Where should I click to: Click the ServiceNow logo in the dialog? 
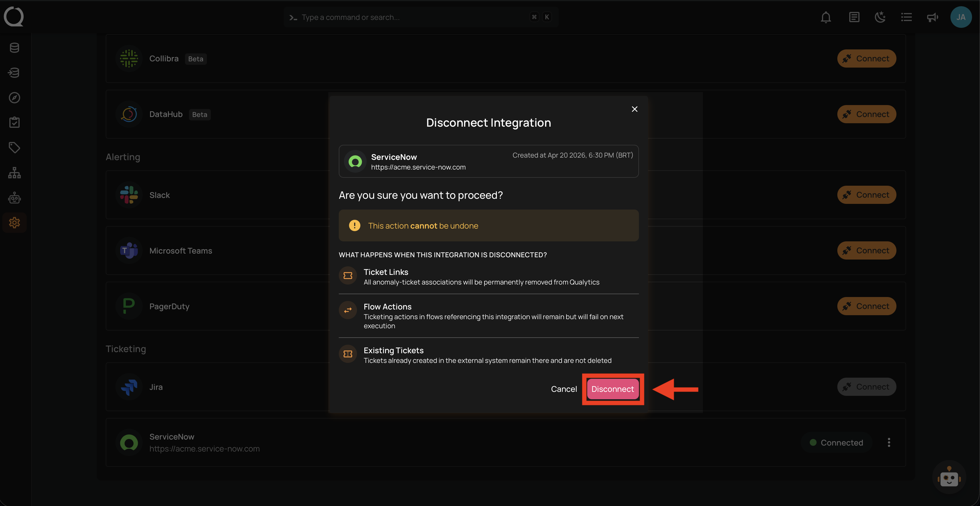pos(355,162)
